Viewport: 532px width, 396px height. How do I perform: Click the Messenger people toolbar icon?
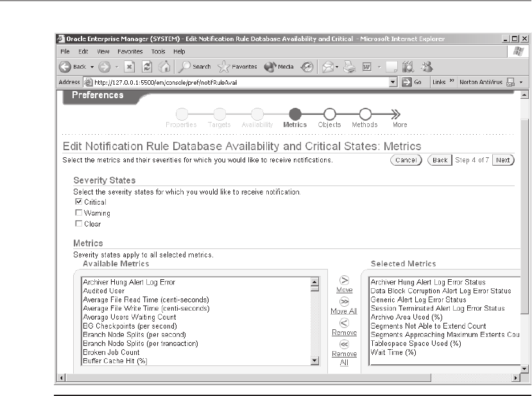[x=427, y=67]
